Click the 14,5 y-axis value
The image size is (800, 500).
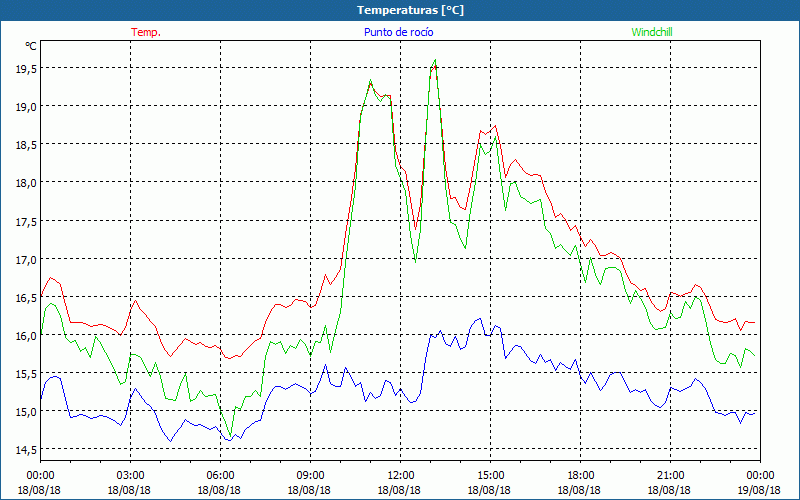point(26,449)
